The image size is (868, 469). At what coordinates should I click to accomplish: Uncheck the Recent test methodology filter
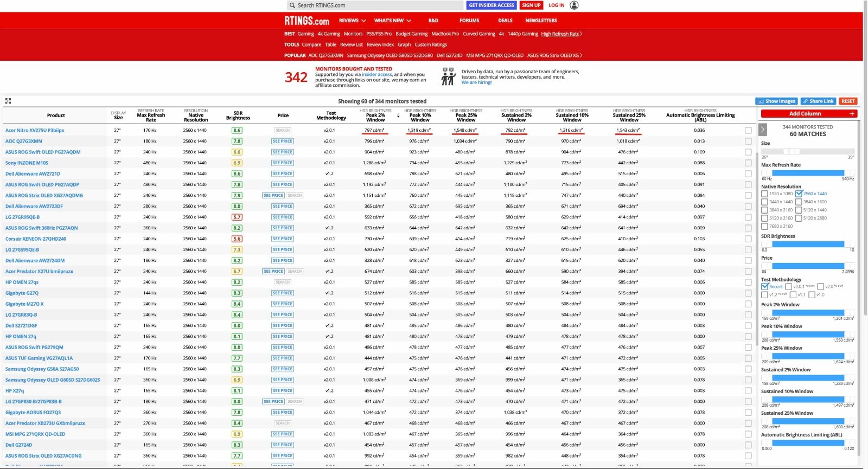click(x=764, y=286)
